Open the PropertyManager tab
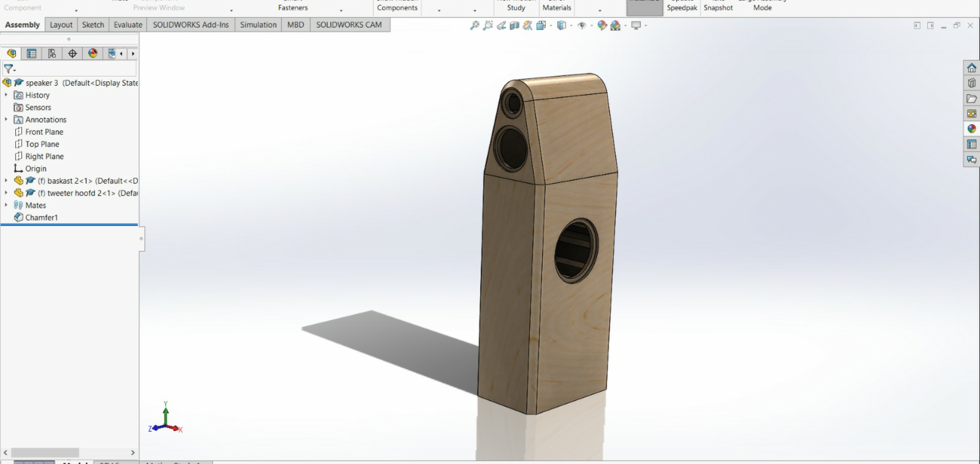980x464 pixels. (x=32, y=53)
